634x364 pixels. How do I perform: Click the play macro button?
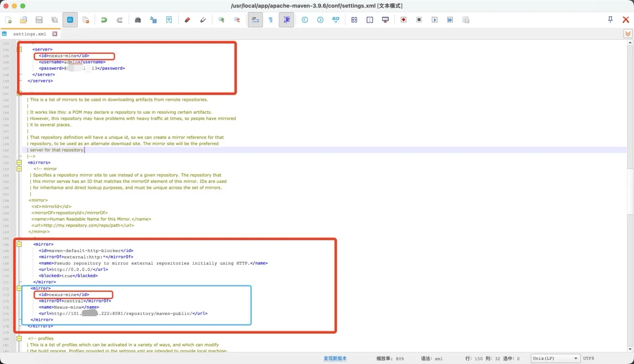(434, 20)
